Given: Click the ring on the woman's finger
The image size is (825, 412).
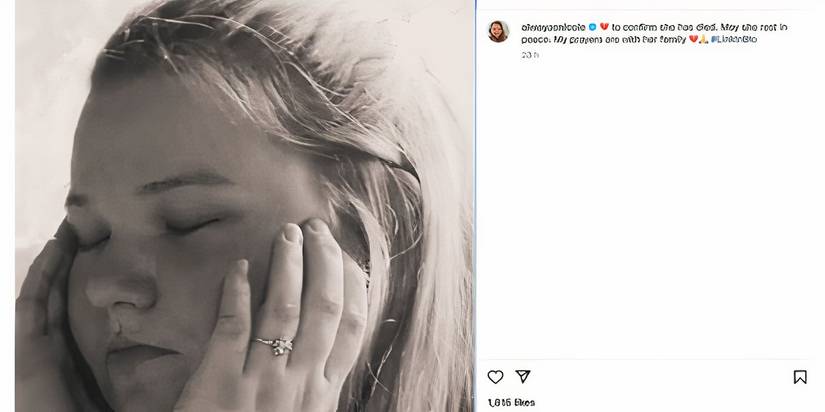Looking at the screenshot, I should [276, 345].
